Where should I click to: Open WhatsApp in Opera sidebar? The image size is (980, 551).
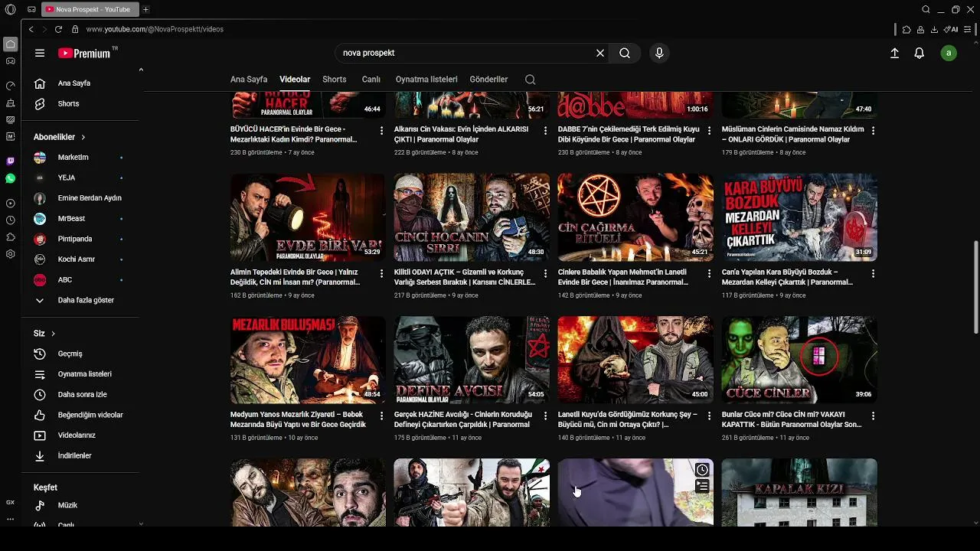coord(10,178)
